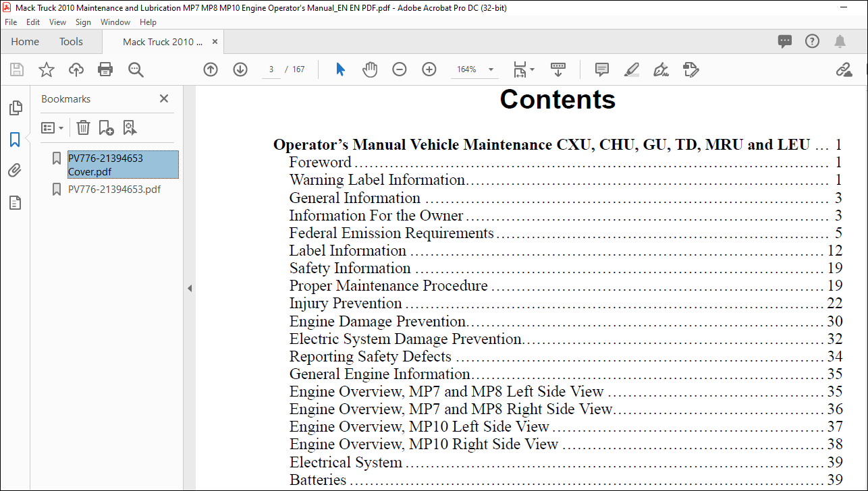The height and width of the screenshot is (491, 868).
Task: Open the Window menu
Action: [x=115, y=22]
